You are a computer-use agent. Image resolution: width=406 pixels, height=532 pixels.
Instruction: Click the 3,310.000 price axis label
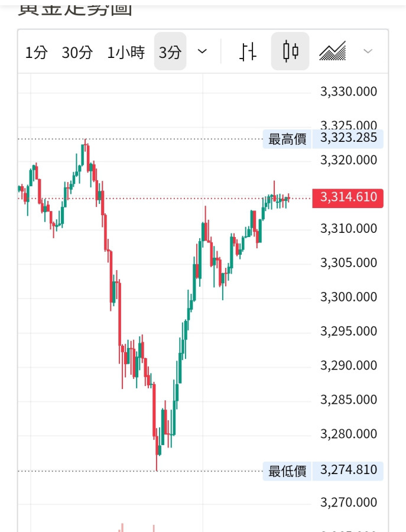point(349,228)
